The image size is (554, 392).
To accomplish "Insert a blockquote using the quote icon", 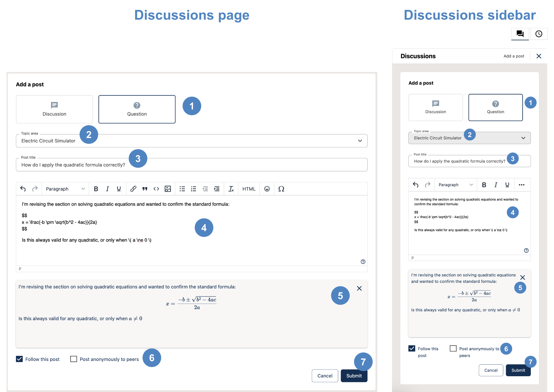I will pyautogui.click(x=145, y=189).
